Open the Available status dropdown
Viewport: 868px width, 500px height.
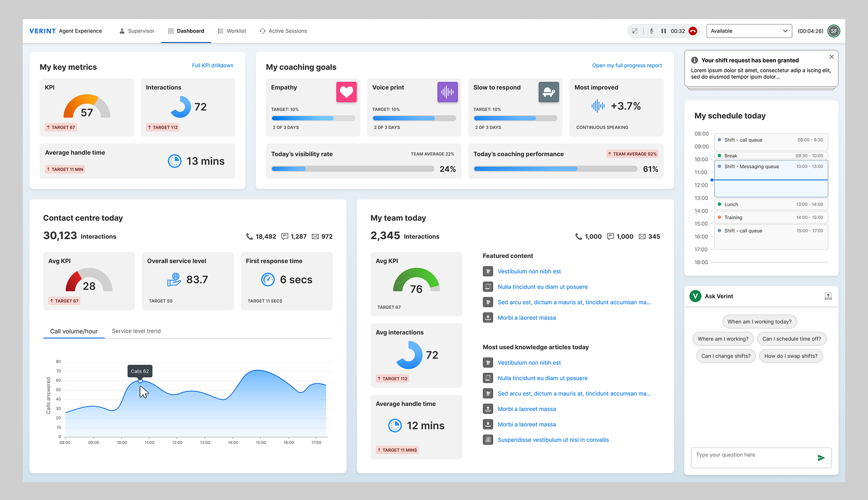click(748, 31)
